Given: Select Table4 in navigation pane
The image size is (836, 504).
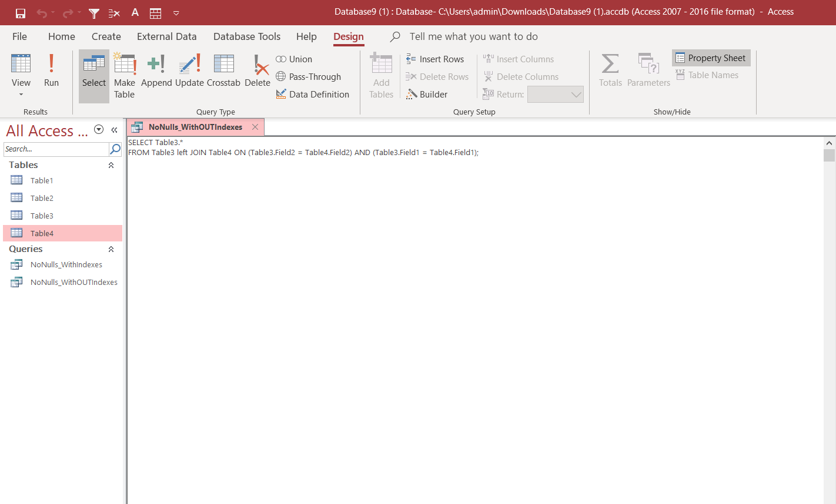Looking at the screenshot, I should click(62, 233).
